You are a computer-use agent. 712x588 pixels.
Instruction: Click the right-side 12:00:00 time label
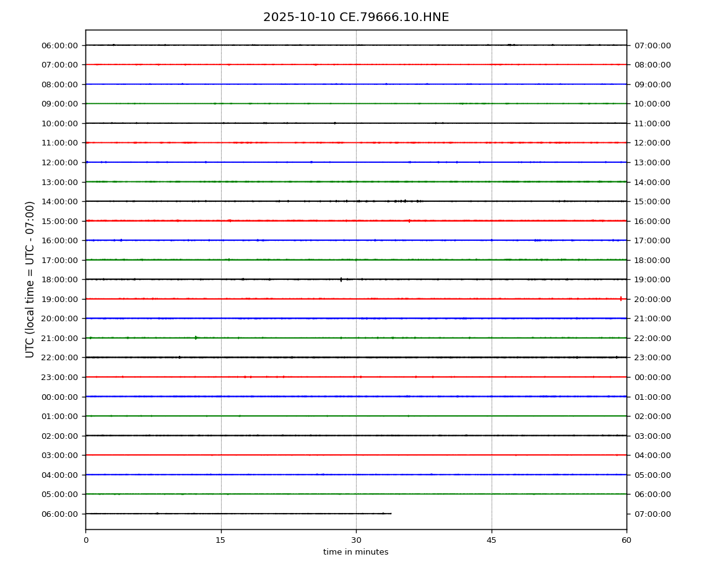point(652,143)
